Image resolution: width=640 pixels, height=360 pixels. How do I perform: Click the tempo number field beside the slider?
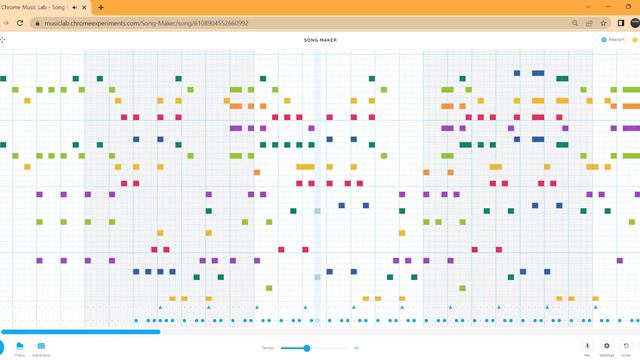point(356,348)
